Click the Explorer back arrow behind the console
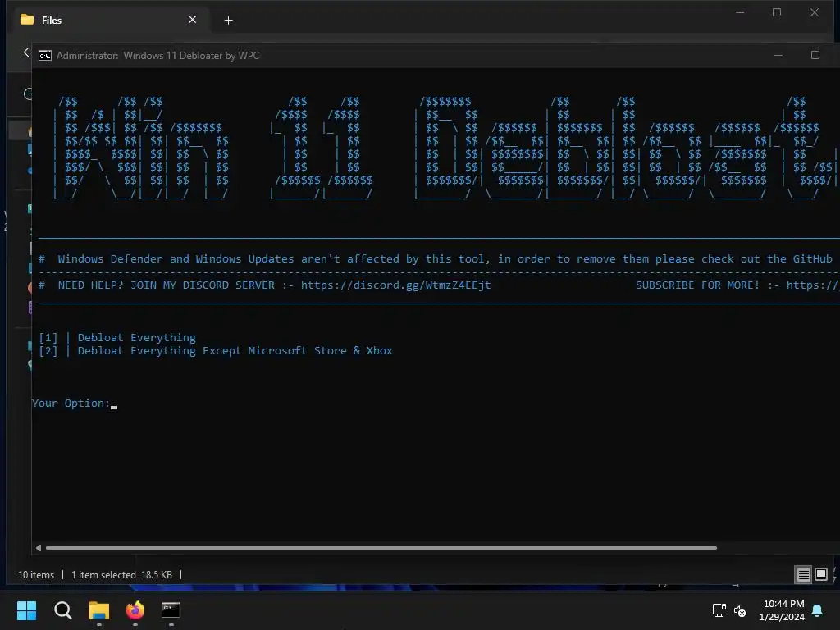The width and height of the screenshot is (840, 630). (27, 52)
